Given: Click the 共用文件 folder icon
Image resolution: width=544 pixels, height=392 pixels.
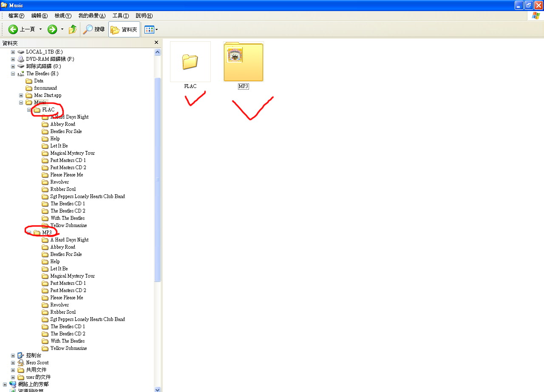Looking at the screenshot, I should 21,370.
